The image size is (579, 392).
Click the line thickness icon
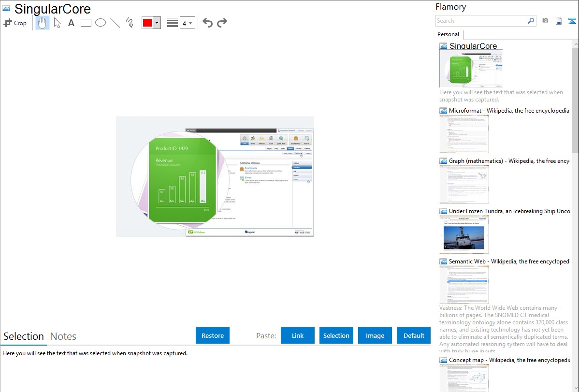click(x=173, y=23)
